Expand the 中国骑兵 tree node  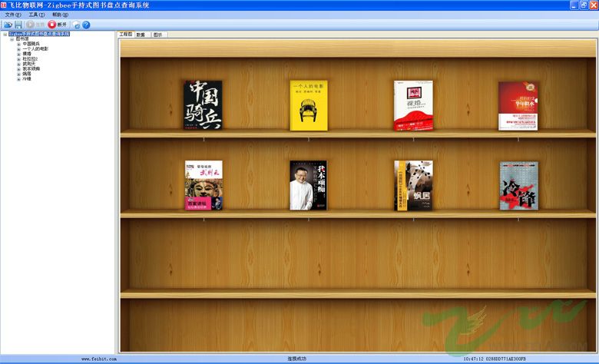point(18,44)
